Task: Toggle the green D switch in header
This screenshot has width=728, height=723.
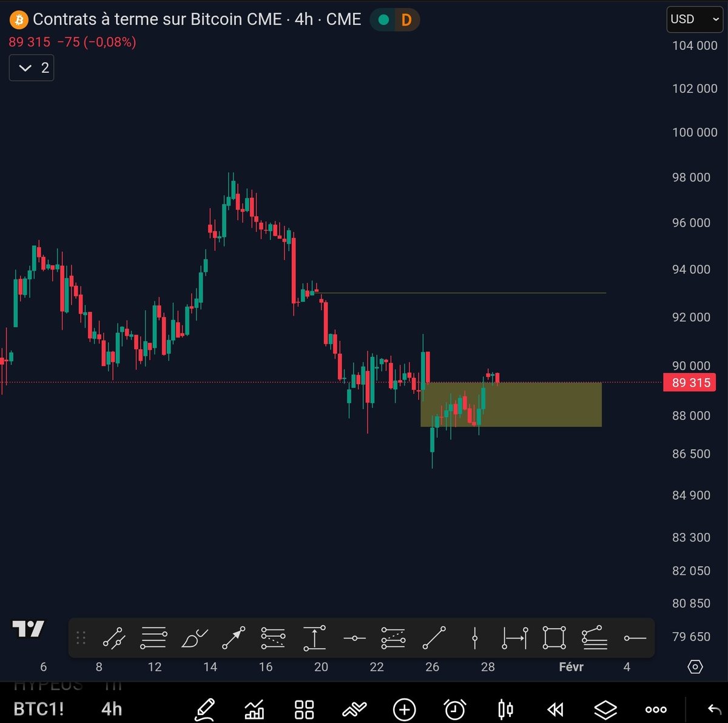Action: pos(395,19)
